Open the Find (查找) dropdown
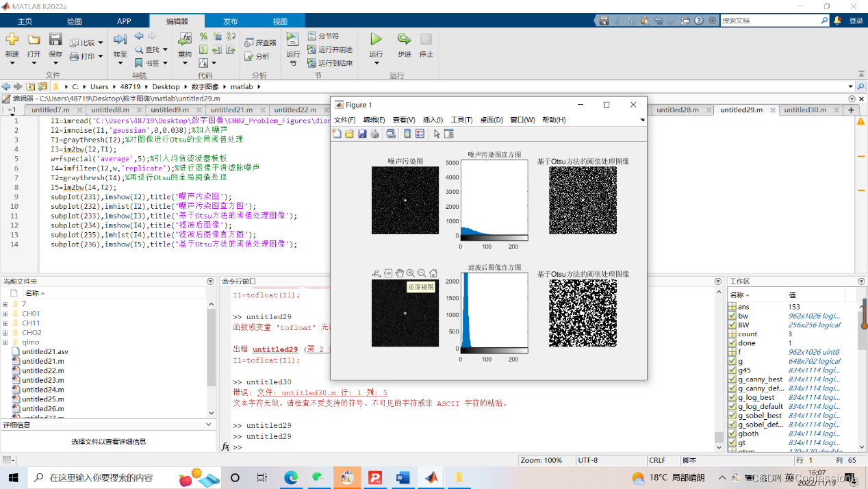This screenshot has width=868, height=489. click(165, 49)
